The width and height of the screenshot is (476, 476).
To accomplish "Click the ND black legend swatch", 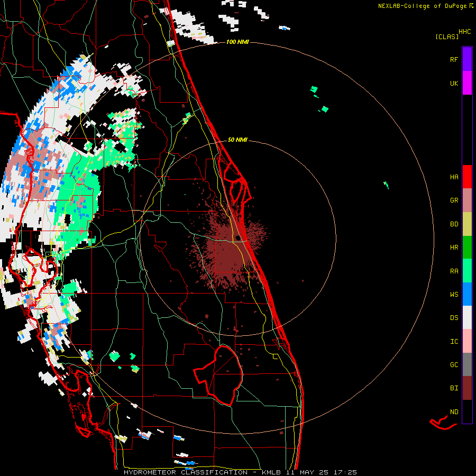I will click(x=467, y=411).
